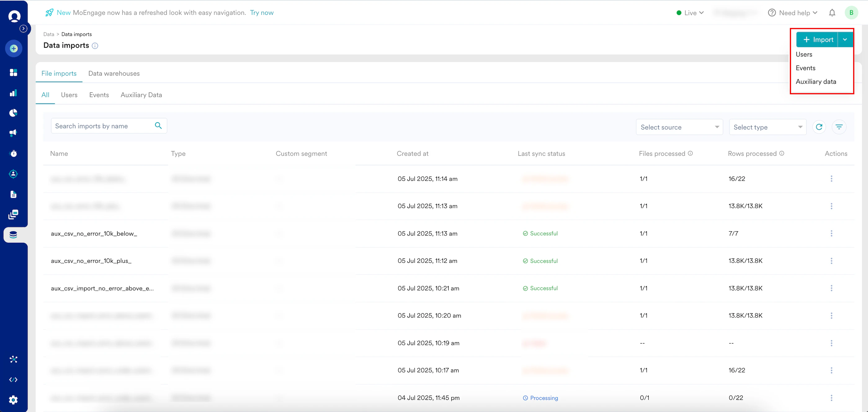Open the Select source dropdown
Viewport: 868px width, 412px height.
point(679,127)
